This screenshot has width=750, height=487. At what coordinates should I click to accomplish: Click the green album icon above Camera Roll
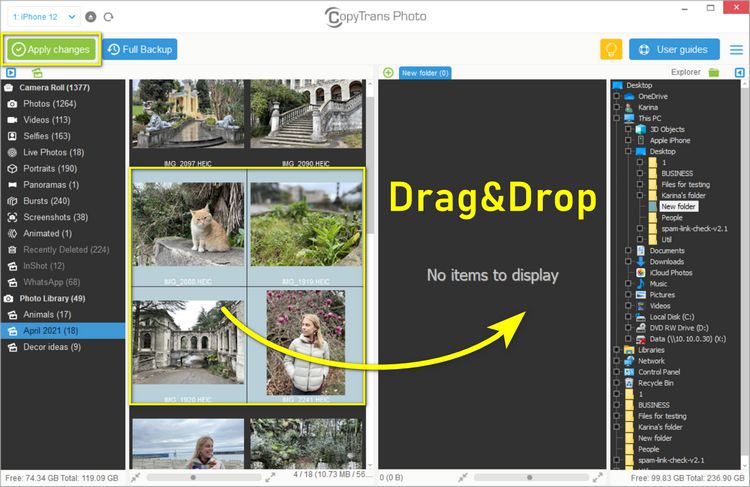pos(37,73)
